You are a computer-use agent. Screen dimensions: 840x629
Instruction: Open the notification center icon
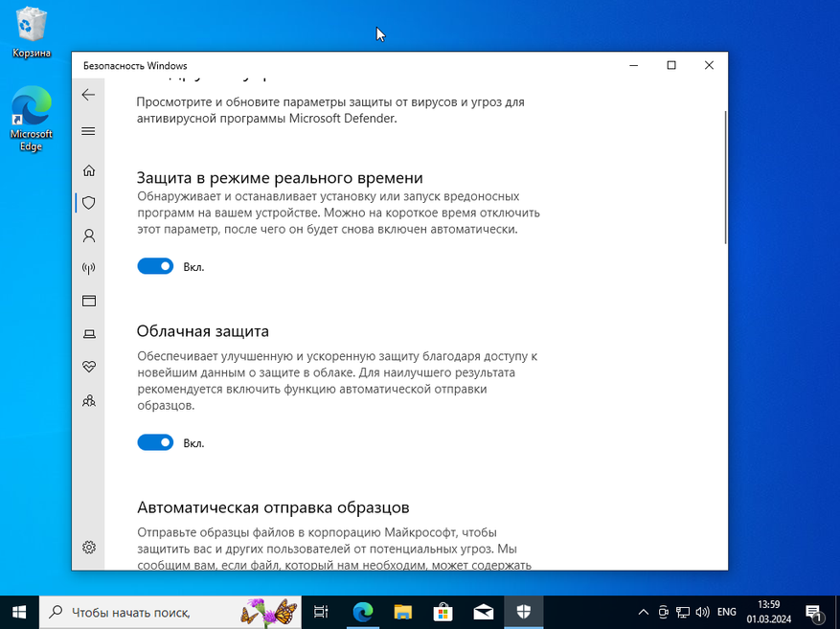(x=814, y=612)
